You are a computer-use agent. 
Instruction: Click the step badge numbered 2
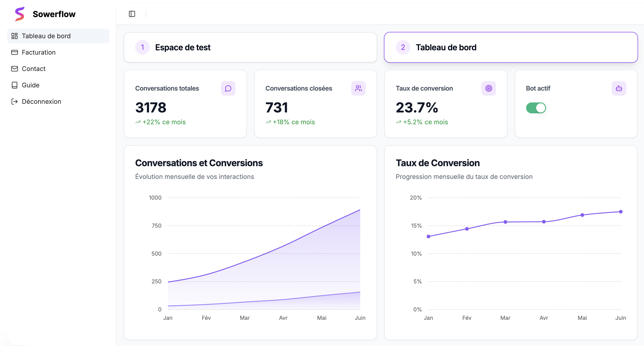pos(403,47)
